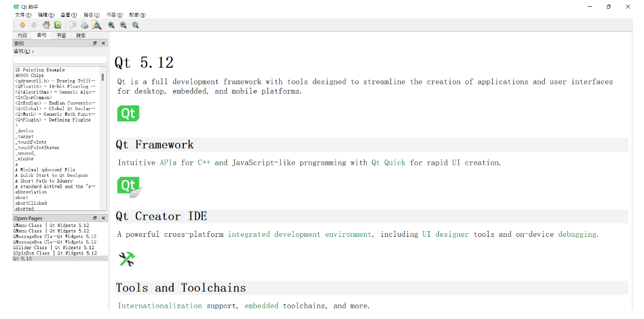Open the 帮助 menu

pos(137,15)
